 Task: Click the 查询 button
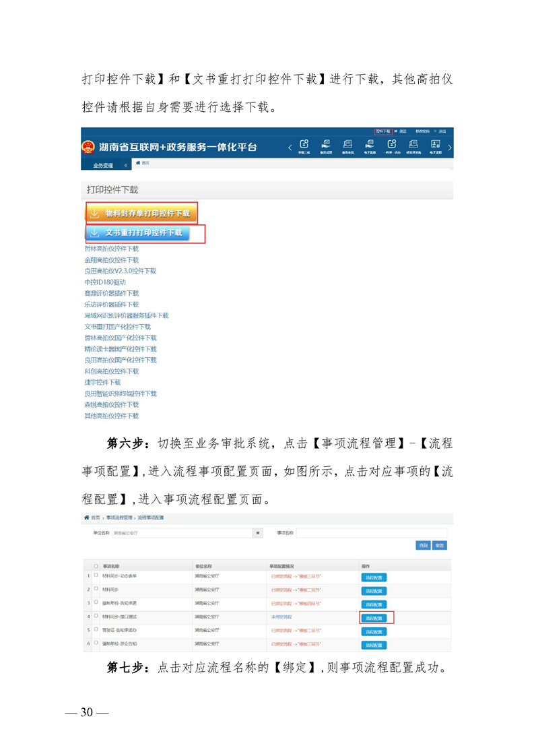(423, 545)
